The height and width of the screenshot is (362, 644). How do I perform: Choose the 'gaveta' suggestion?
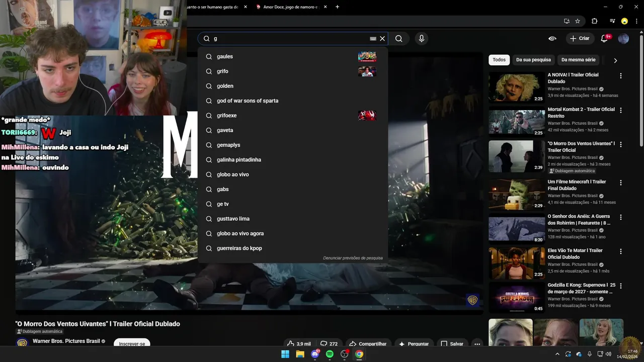[x=293, y=130]
